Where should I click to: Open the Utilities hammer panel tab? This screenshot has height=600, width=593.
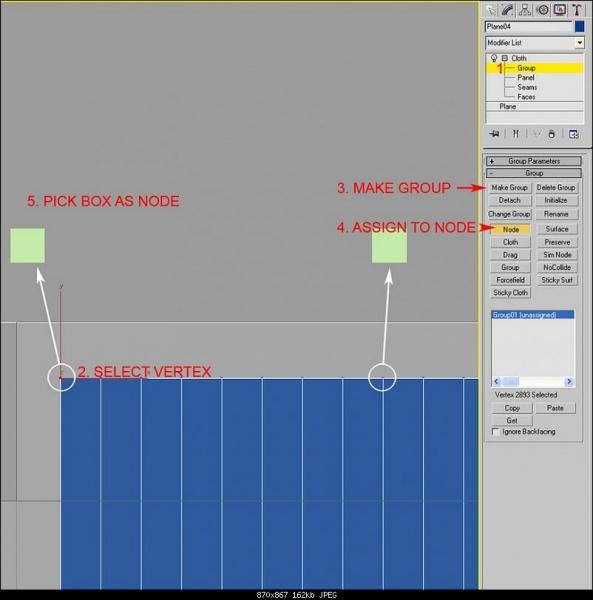[x=577, y=10]
